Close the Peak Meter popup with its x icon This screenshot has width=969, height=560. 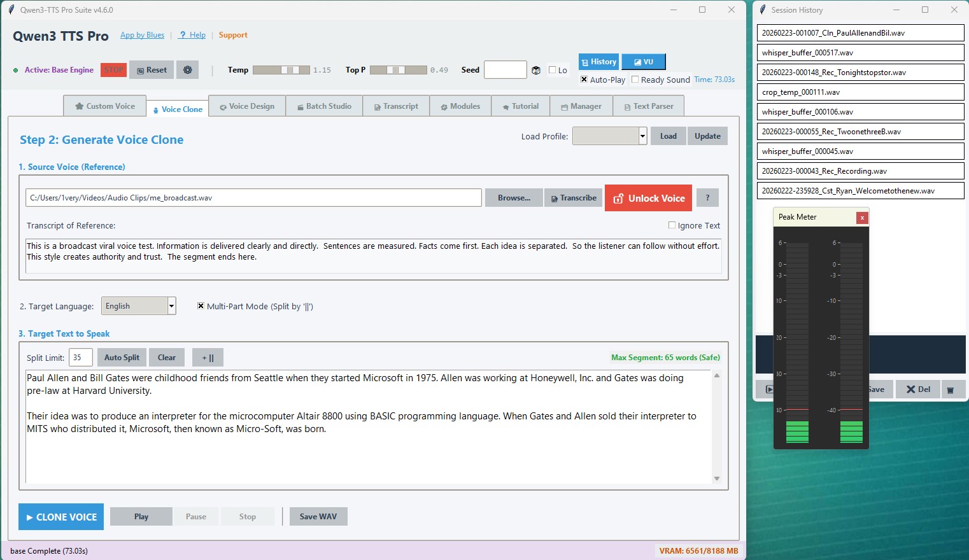point(862,218)
